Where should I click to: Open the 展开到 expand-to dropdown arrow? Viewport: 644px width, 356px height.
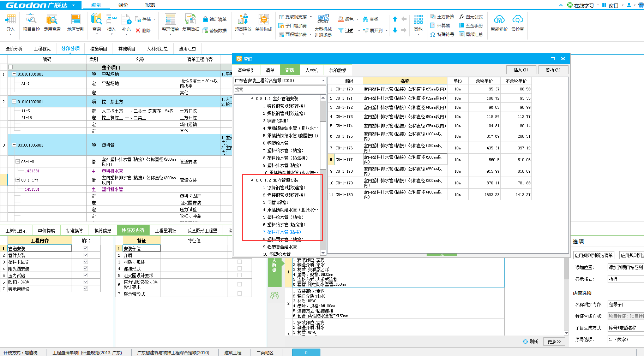pos(386,31)
